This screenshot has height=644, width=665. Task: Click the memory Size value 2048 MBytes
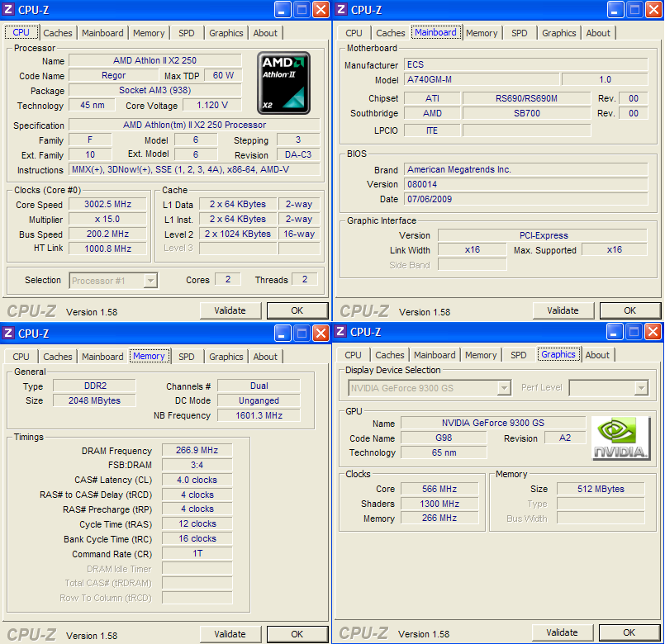tap(94, 400)
